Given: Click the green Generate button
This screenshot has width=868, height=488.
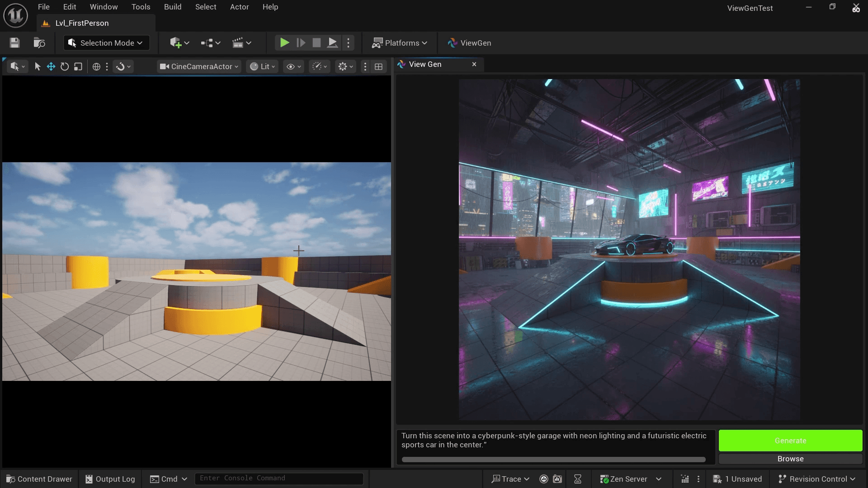Looking at the screenshot, I should (790, 441).
